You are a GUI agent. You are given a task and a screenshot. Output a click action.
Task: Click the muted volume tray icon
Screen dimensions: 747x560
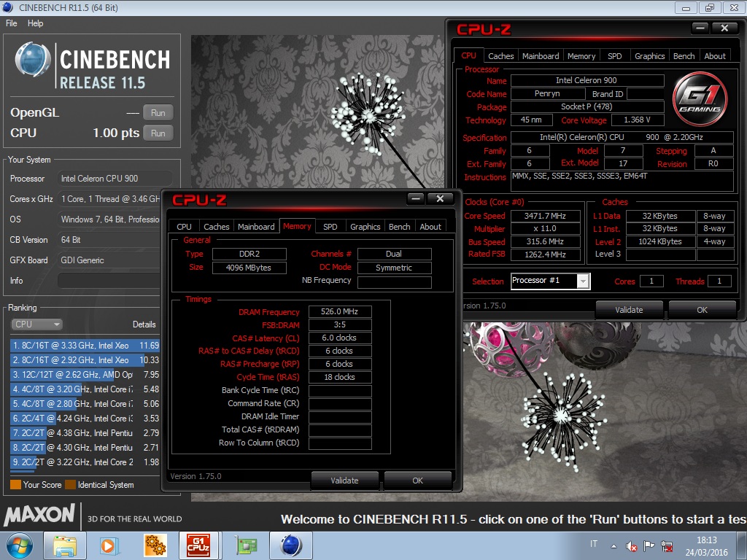click(632, 546)
